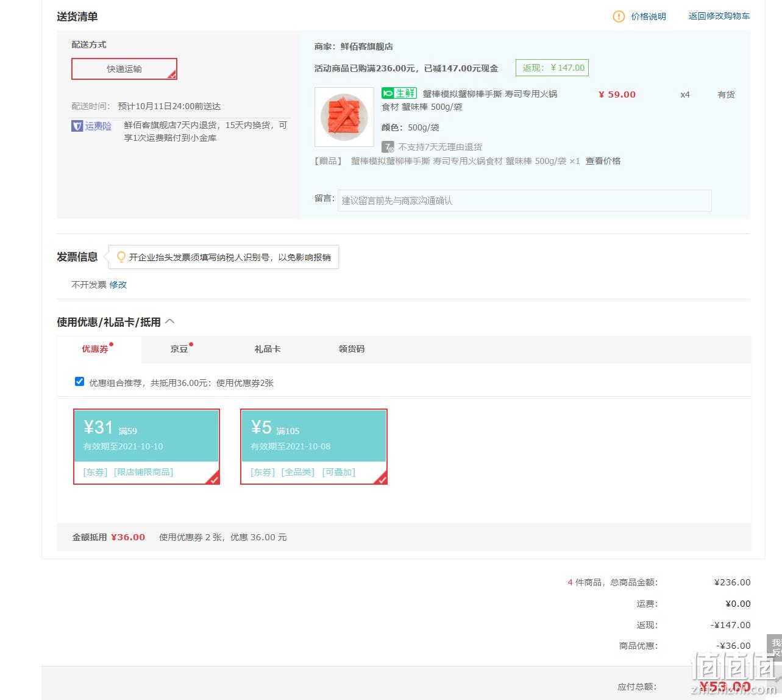
Task: Click the lightbulb invoice tip icon
Action: click(x=121, y=257)
